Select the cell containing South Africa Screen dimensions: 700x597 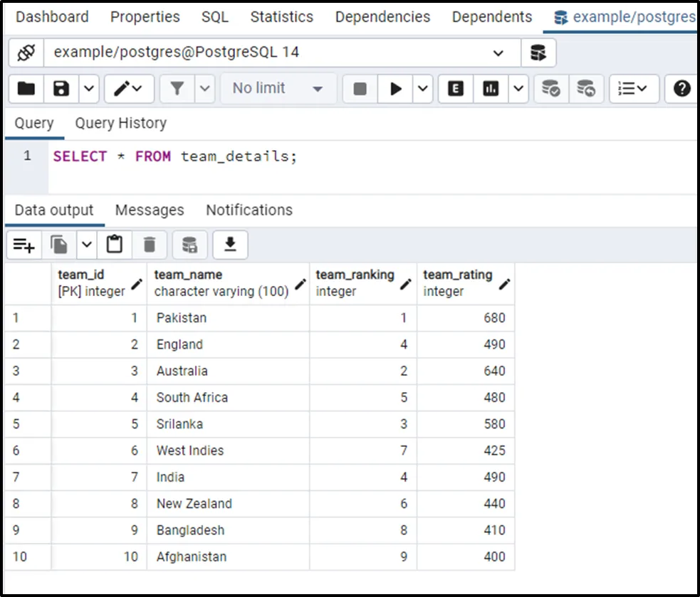192,397
